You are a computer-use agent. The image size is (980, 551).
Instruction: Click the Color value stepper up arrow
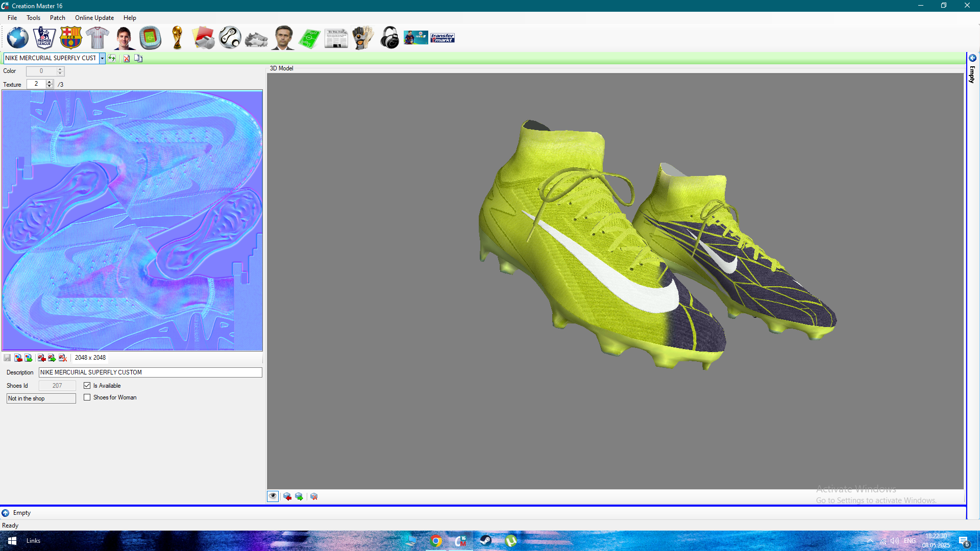(60, 69)
